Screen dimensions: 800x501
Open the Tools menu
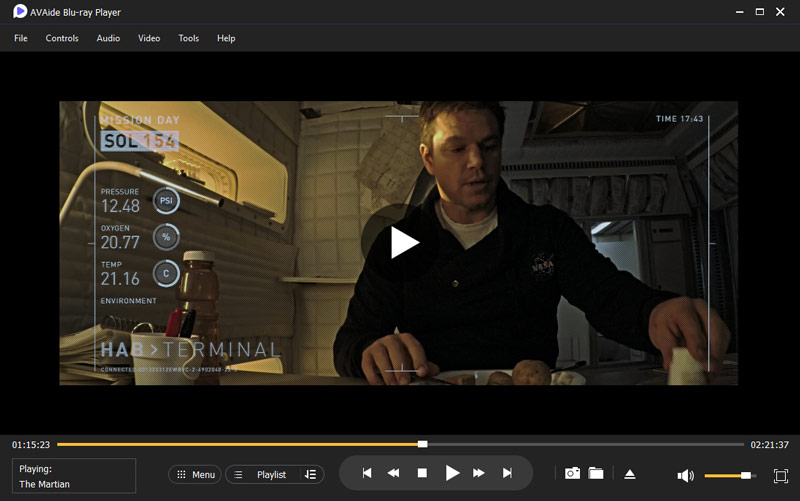[188, 38]
